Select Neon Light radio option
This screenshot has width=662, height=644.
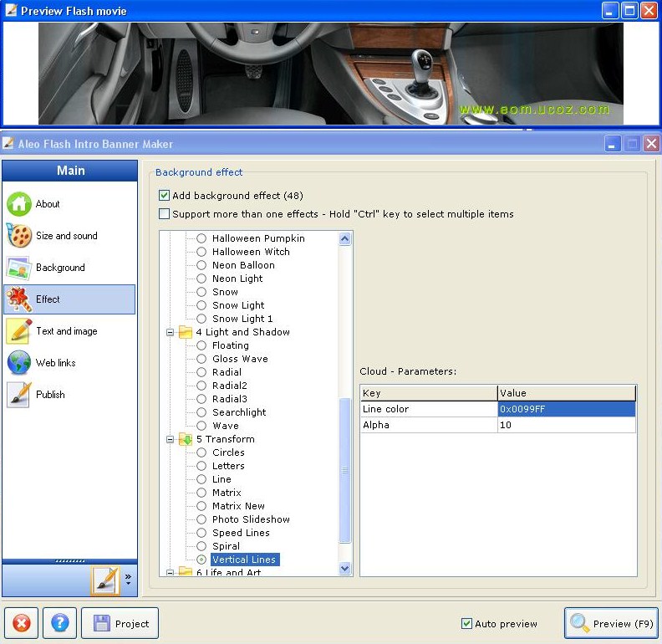201,279
